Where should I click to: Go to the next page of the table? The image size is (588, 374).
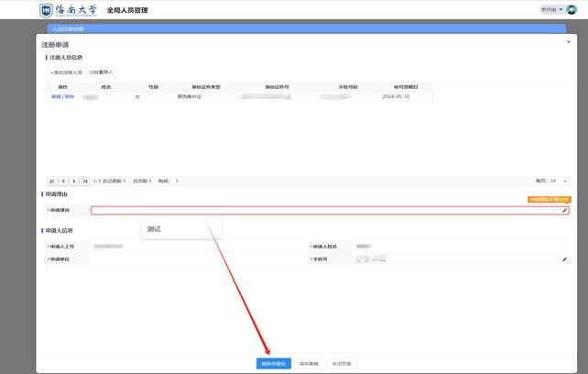click(74, 181)
